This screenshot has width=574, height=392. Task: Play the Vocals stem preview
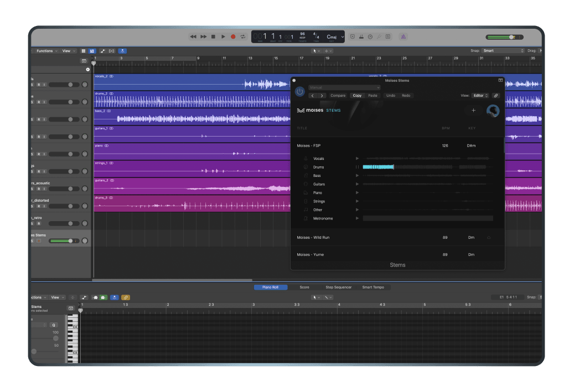[357, 159]
